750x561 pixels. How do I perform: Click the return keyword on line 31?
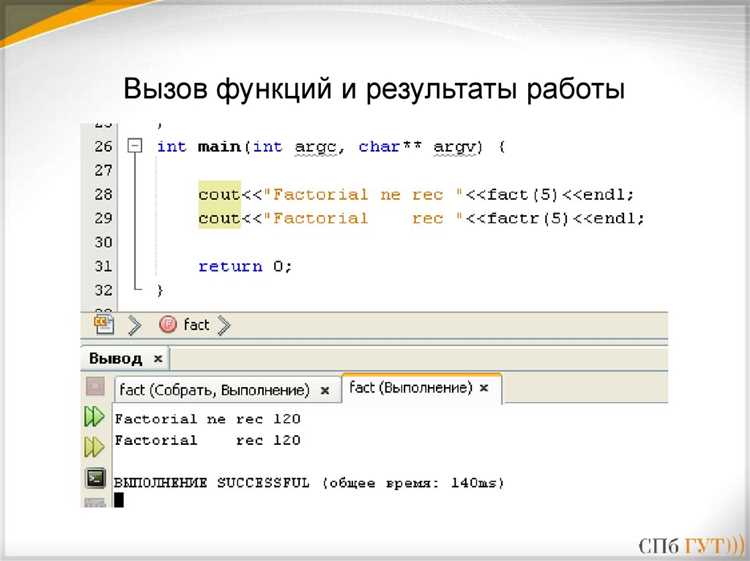click(x=231, y=266)
